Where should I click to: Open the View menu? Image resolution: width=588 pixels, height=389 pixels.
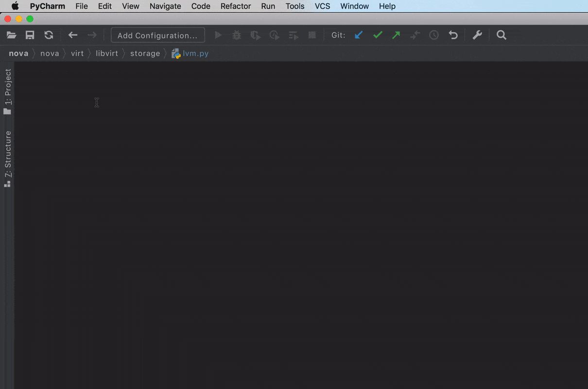131,6
